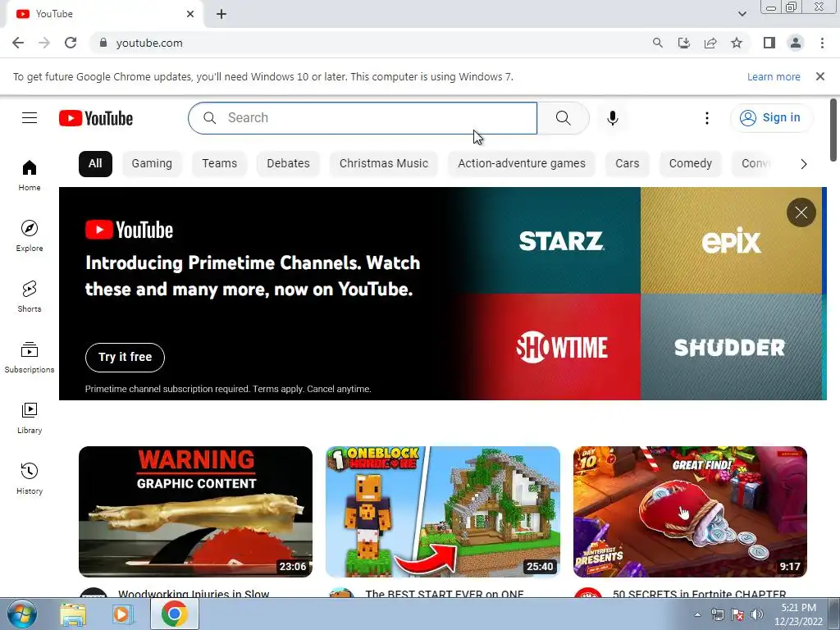The height and width of the screenshot is (630, 840).
Task: Click the Action Center flag tray icon
Action: 737,614
